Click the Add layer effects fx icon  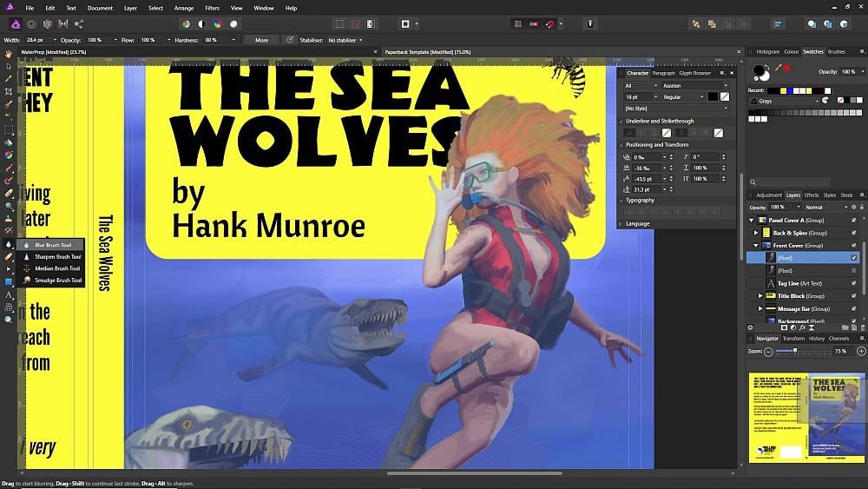click(x=802, y=327)
